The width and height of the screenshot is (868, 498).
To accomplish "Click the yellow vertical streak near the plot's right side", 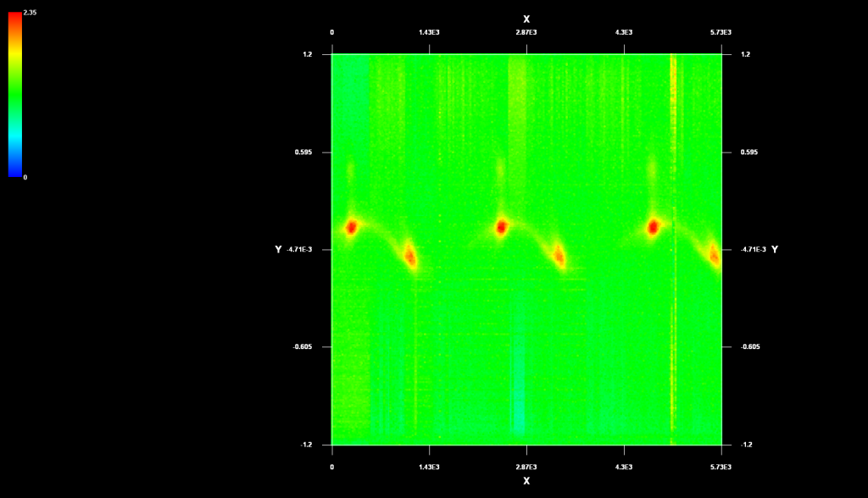I will tap(673, 249).
